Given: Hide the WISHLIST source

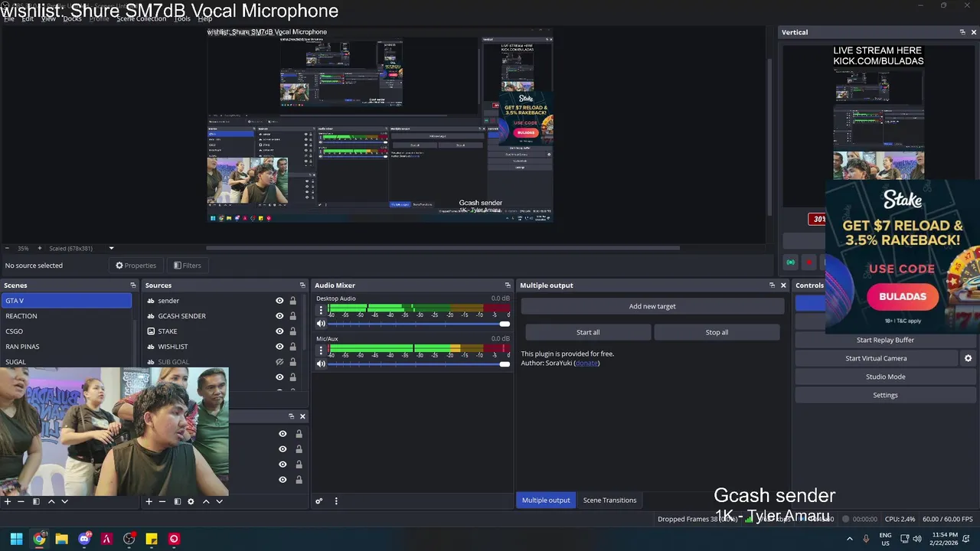Looking at the screenshot, I should 279,347.
